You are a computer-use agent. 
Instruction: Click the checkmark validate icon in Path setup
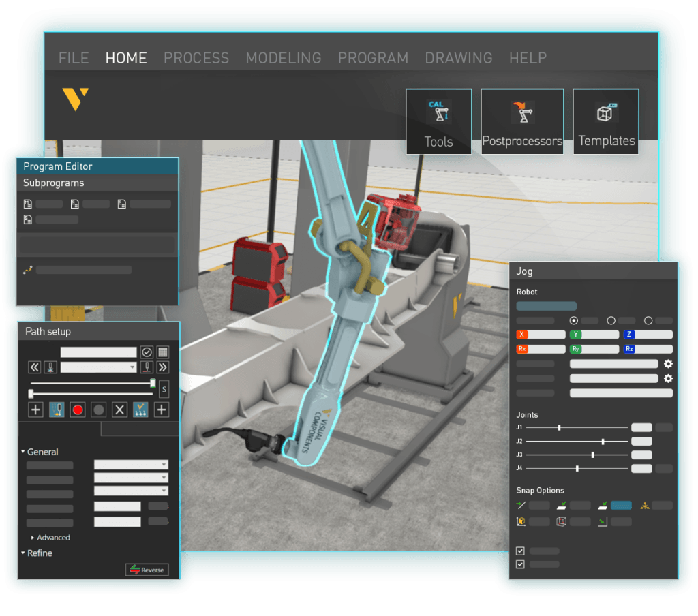point(147,352)
